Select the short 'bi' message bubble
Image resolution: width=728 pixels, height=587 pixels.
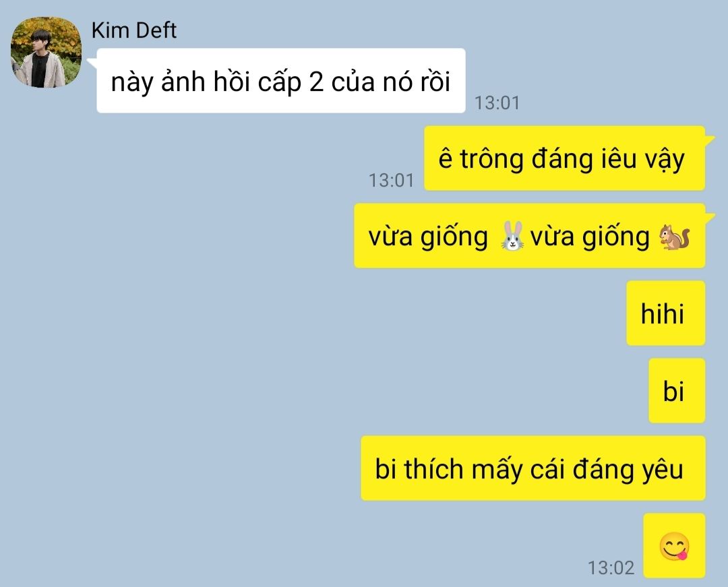(677, 391)
